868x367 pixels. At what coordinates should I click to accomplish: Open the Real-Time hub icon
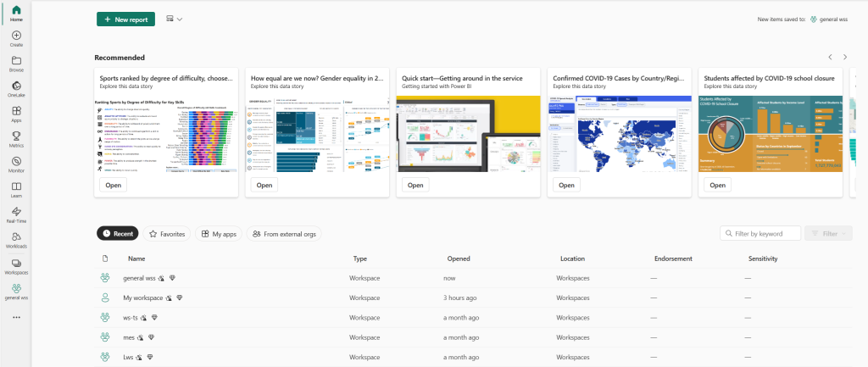(x=16, y=214)
